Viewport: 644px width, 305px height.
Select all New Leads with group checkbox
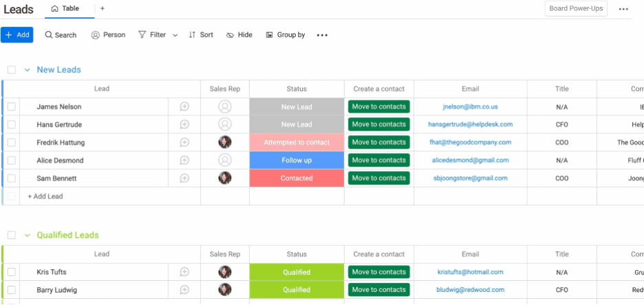coord(12,69)
